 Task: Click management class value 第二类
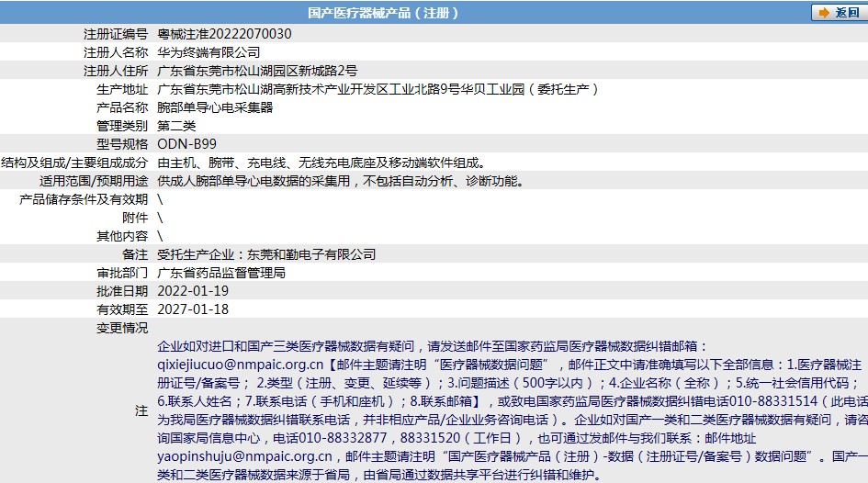tap(176, 126)
